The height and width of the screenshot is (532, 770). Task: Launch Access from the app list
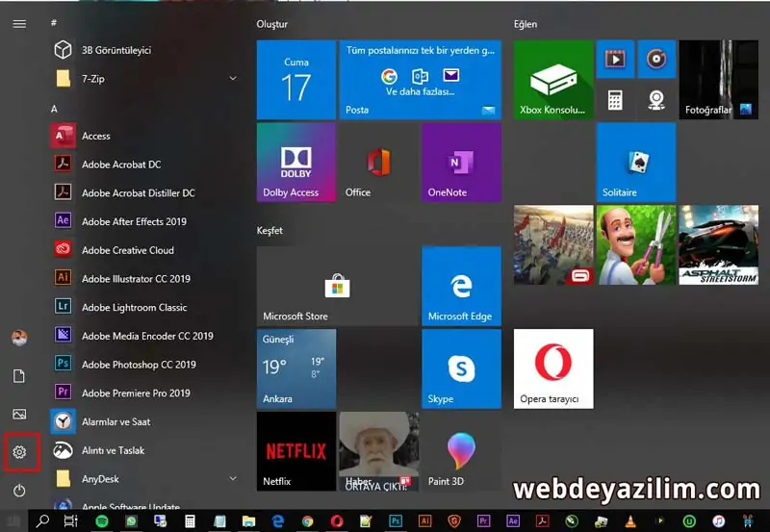[145, 136]
